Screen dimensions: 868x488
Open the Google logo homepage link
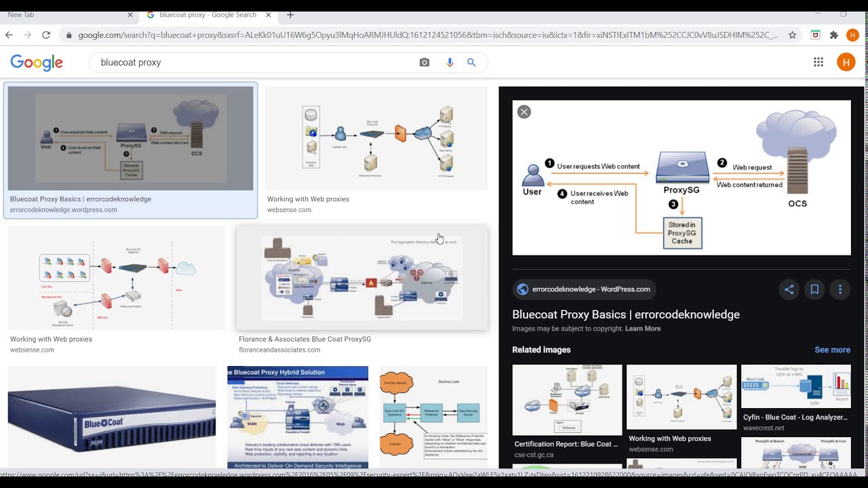point(37,62)
